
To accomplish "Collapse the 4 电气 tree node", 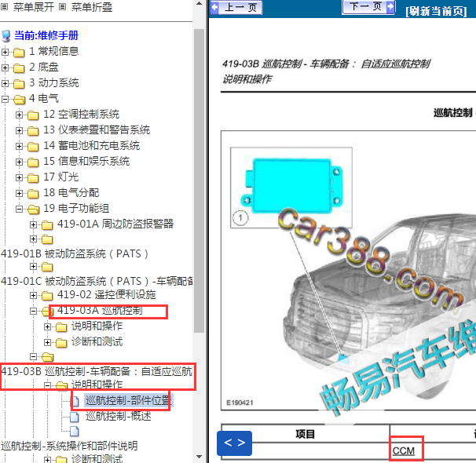I will coord(5,100).
